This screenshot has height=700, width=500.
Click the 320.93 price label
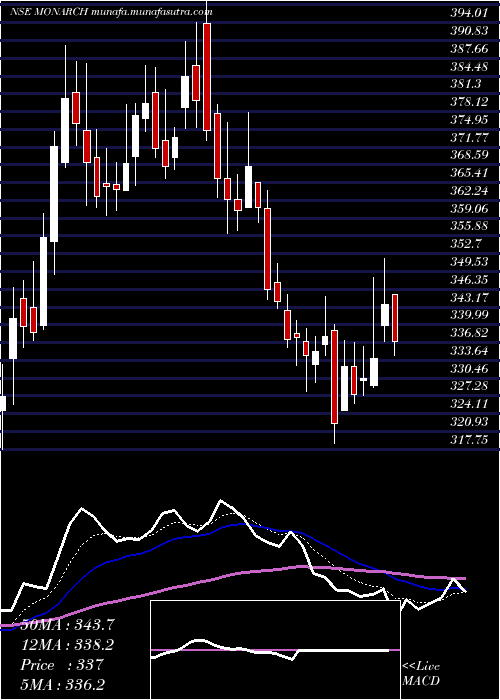click(x=468, y=421)
